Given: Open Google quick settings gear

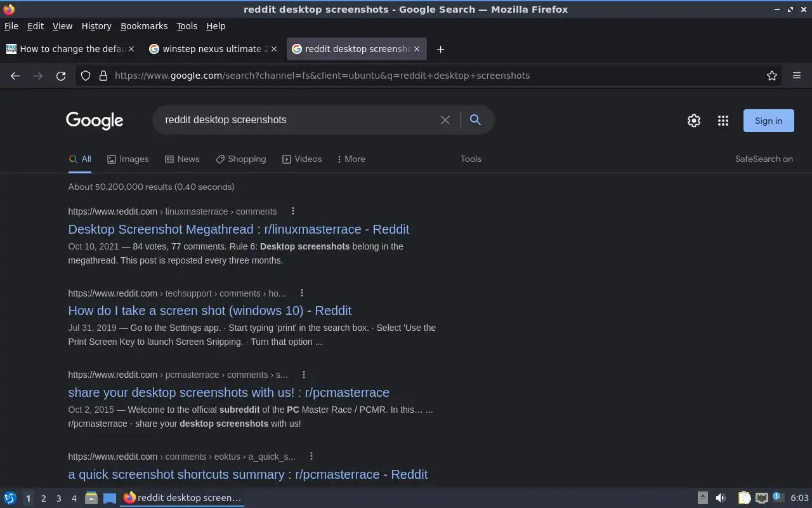Looking at the screenshot, I should click(694, 121).
